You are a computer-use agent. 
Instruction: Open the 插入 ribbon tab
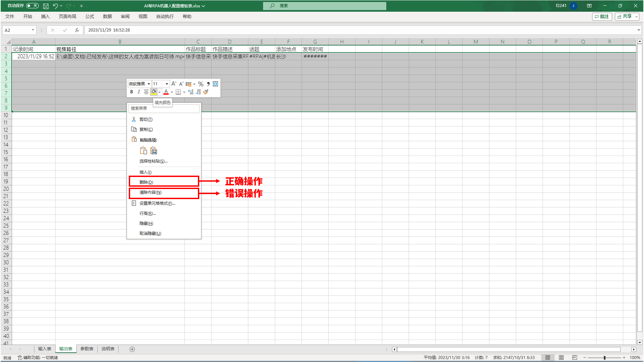[x=45, y=16]
